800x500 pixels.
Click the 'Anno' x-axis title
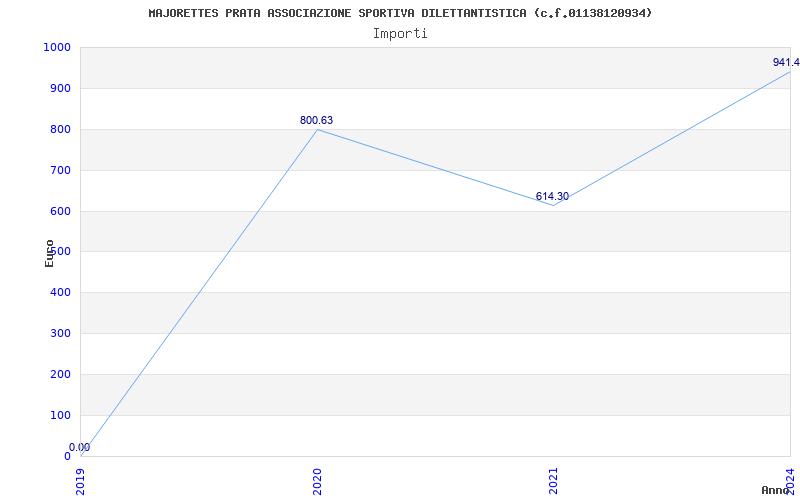click(776, 490)
